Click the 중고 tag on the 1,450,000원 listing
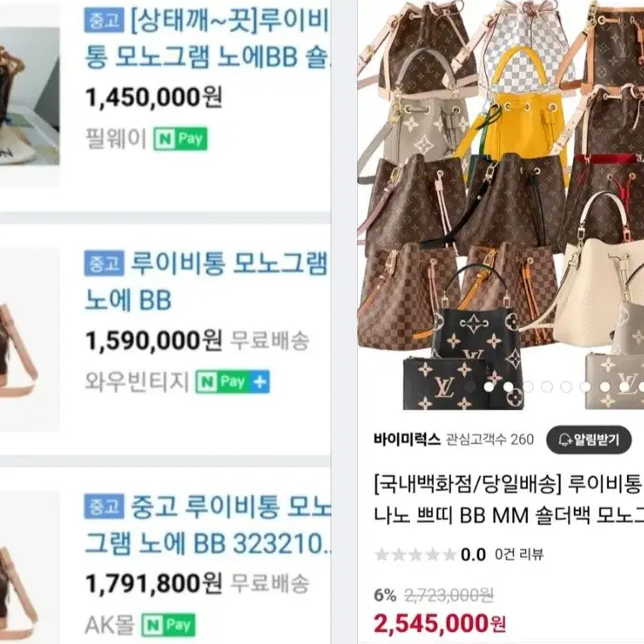 click(104, 20)
